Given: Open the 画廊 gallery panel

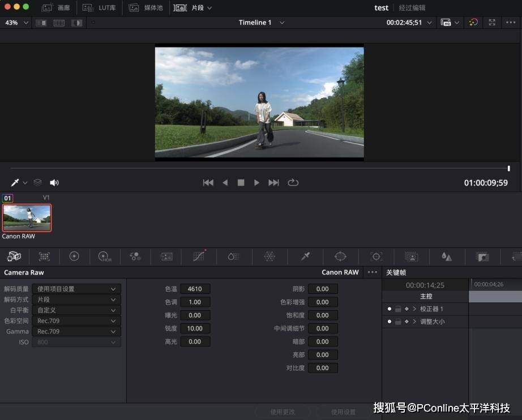Looking at the screenshot, I should click(x=56, y=8).
